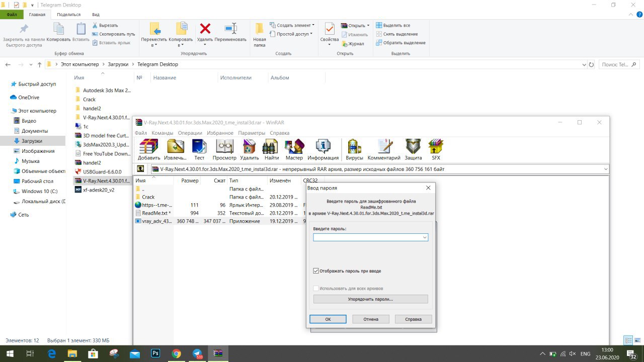Screen dimensions: 644x362
Task: Click the Извлечь (Extract) icon in WinRAR
Action: point(175,150)
